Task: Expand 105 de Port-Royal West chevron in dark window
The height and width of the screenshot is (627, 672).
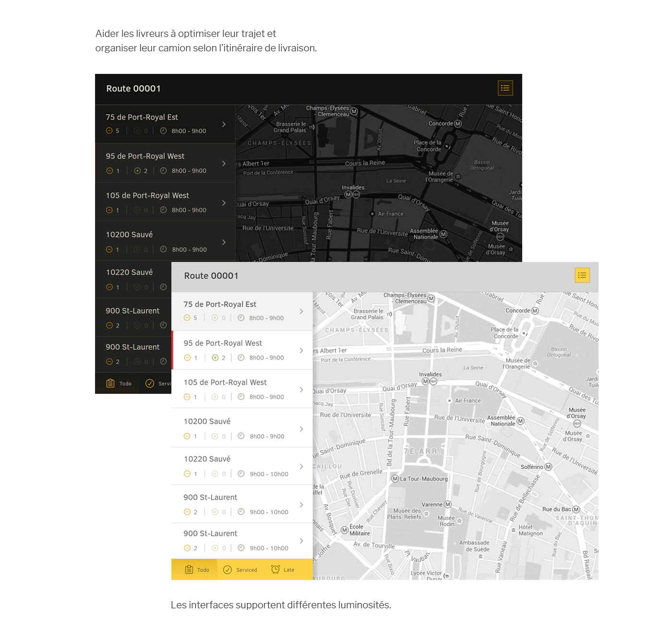Action: (x=224, y=203)
